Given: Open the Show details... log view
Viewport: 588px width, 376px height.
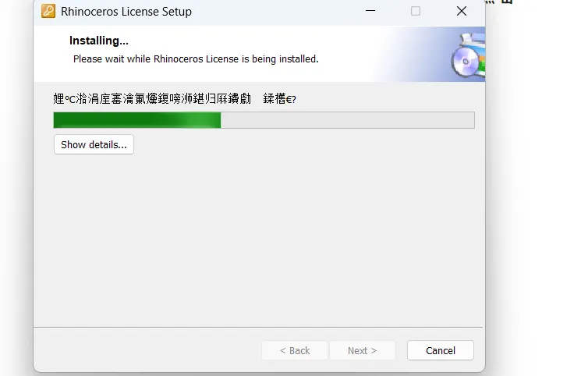Looking at the screenshot, I should click(94, 144).
